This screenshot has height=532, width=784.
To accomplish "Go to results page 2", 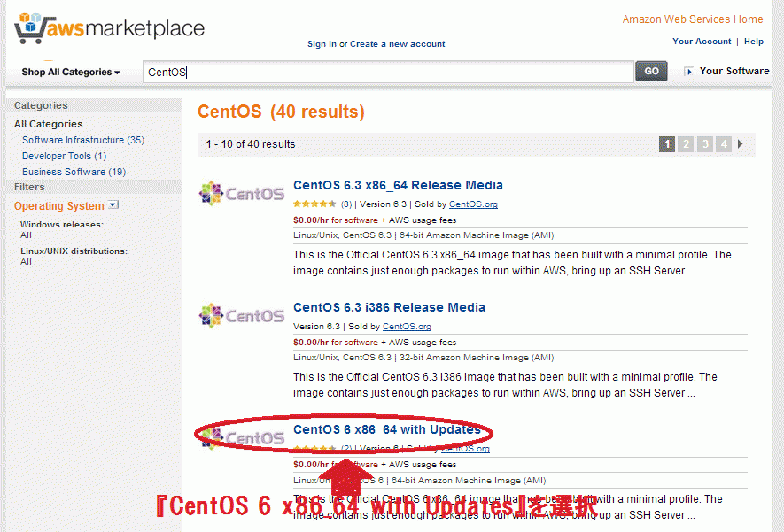I will [686, 144].
